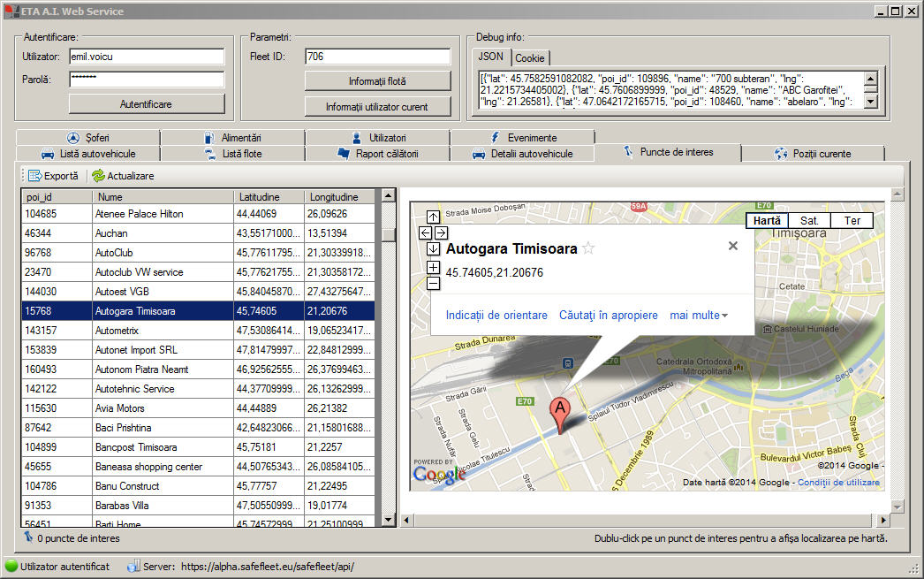Click inside the JSON debug text box

click(x=671, y=89)
